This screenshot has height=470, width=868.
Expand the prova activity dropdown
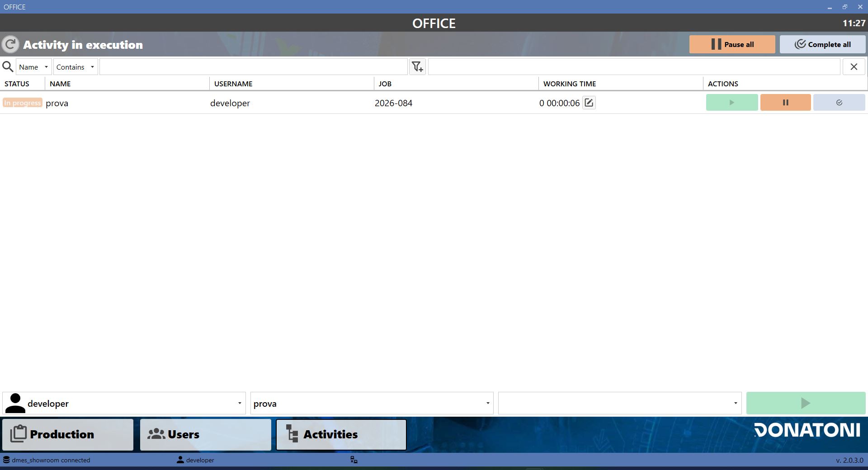(x=372, y=403)
